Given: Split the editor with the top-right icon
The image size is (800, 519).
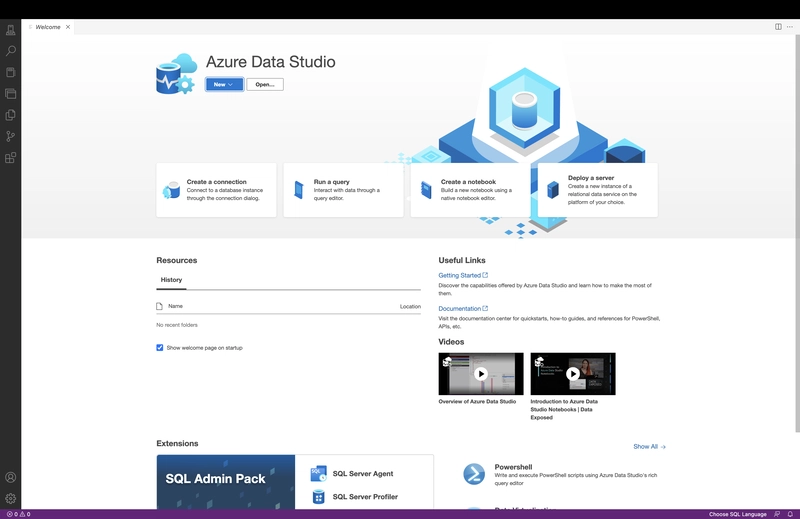Looking at the screenshot, I should point(778,27).
